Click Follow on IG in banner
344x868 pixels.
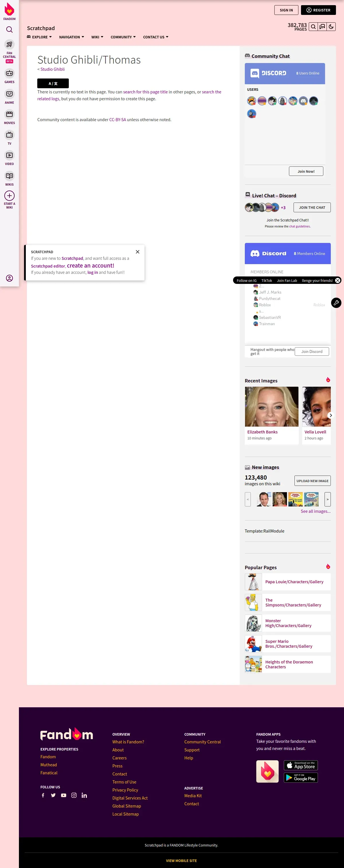point(247,280)
